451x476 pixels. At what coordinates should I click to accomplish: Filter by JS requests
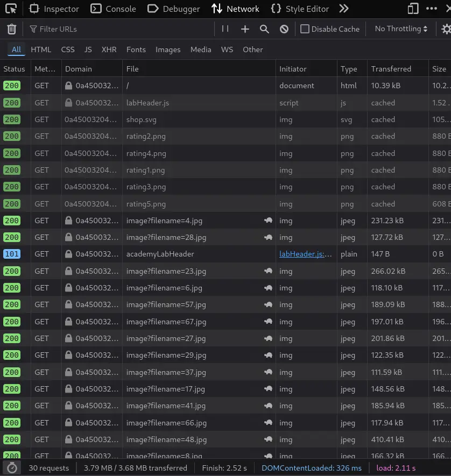[x=88, y=49]
